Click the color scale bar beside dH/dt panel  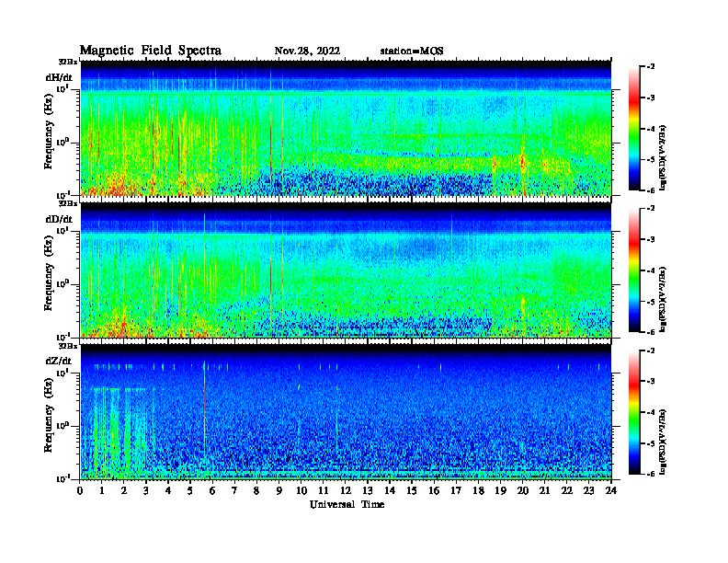[x=634, y=129]
